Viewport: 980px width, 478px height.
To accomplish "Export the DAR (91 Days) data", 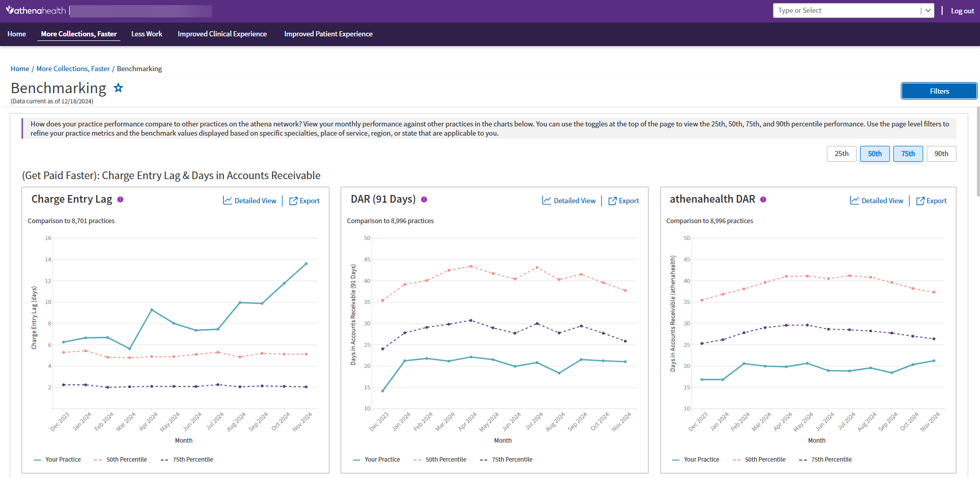I will 623,201.
